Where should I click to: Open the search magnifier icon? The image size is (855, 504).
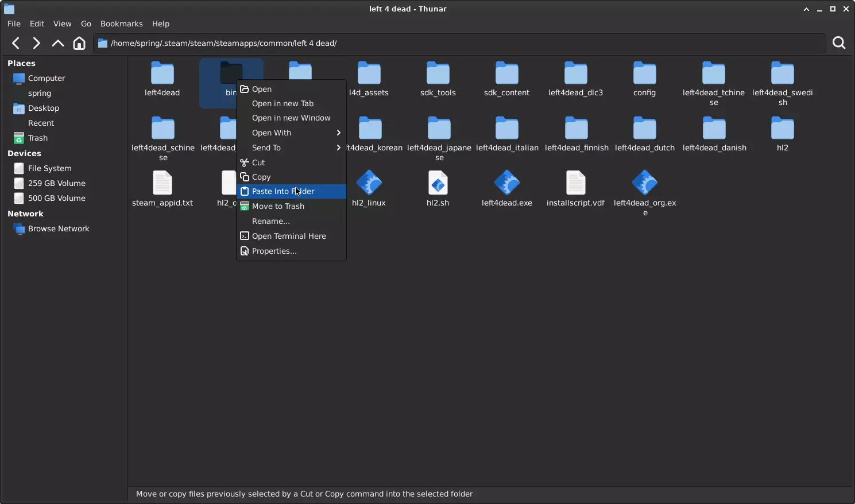(839, 43)
